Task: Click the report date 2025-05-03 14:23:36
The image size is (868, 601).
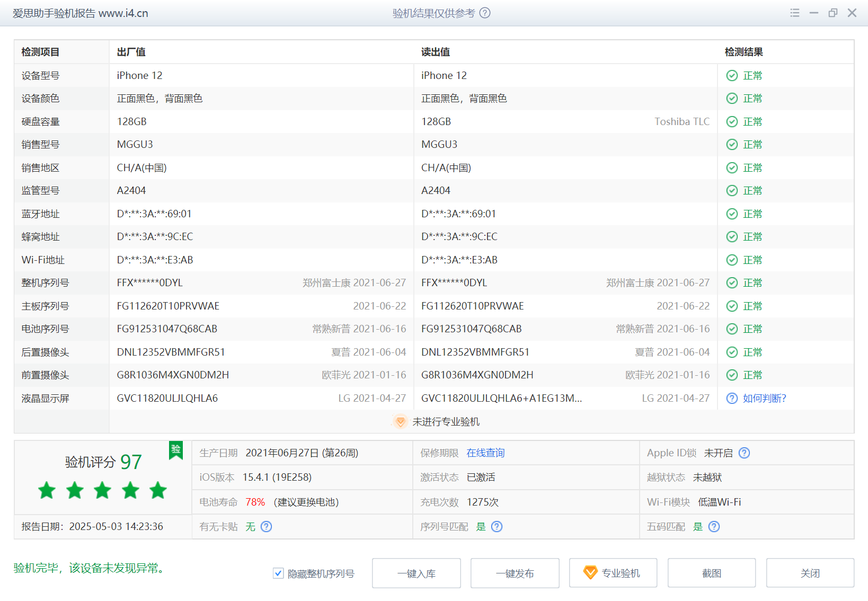Action: (x=116, y=527)
